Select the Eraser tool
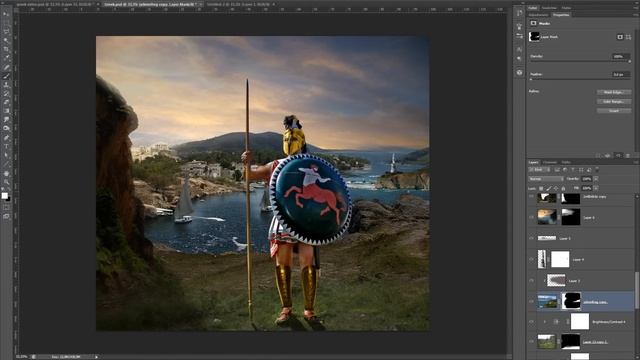The width and height of the screenshot is (640, 360). (6, 102)
